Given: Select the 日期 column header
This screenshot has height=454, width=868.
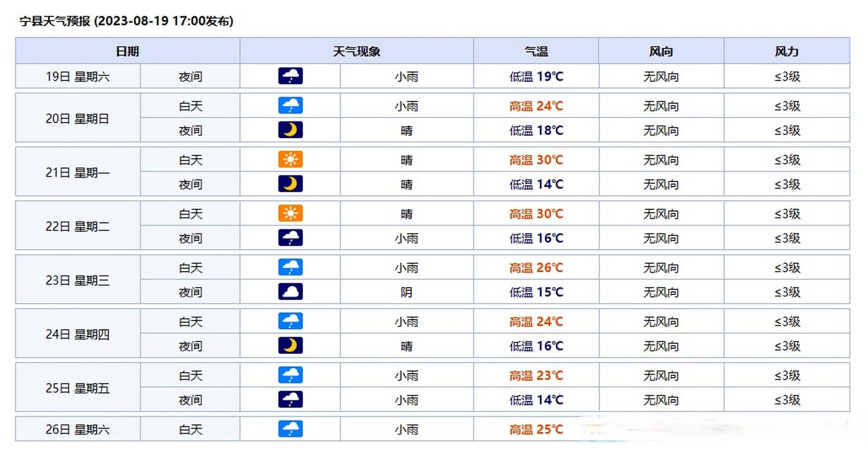Looking at the screenshot, I should [127, 51].
